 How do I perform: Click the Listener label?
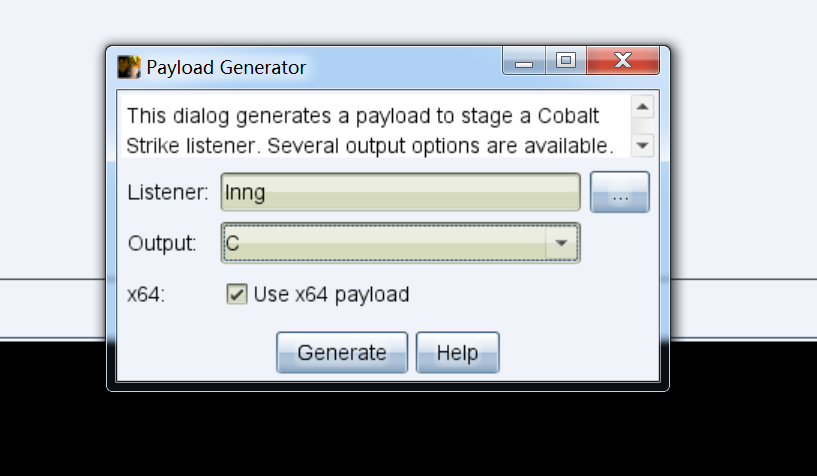[168, 192]
